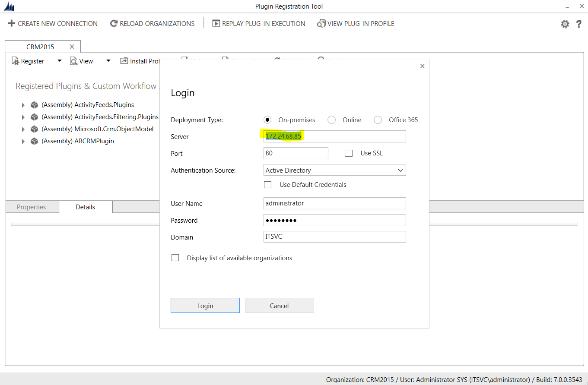Screen dimensions: 588x385
Task: Click the ARCRMPlugin assembly cube icon
Action: pos(35,141)
